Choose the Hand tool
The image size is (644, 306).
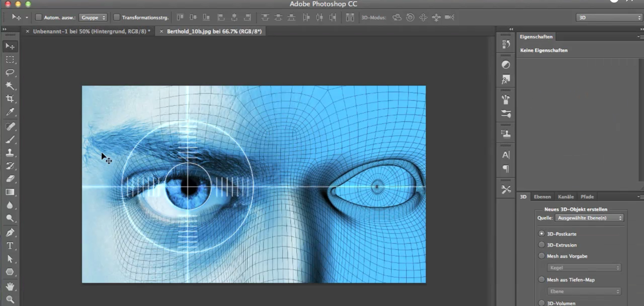pos(10,287)
